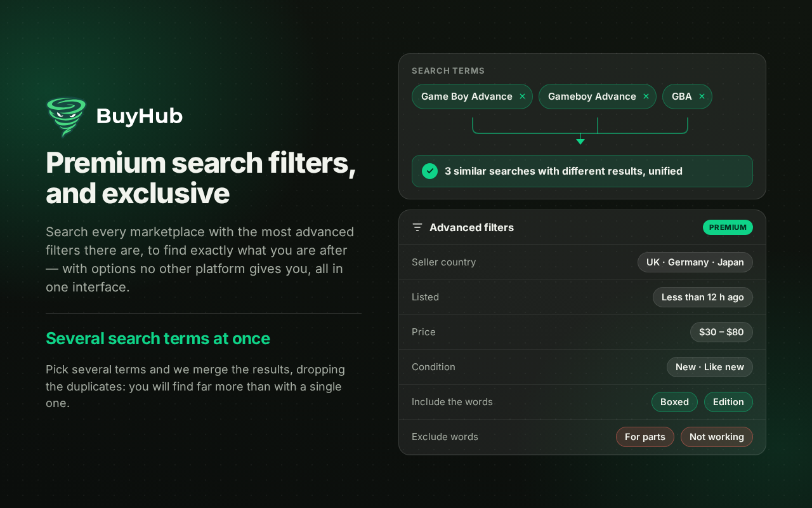This screenshot has height=508, width=812.
Task: Click the Edition include-word tag
Action: pyautogui.click(x=728, y=402)
